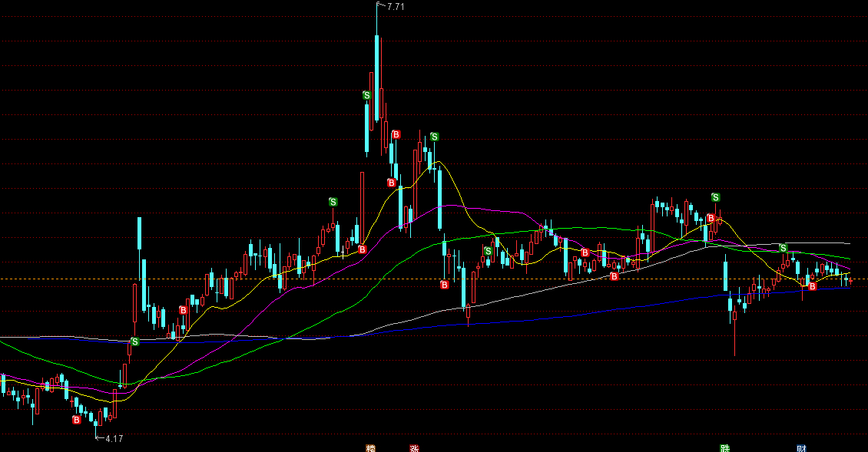This screenshot has width=868, height=452.
Task: Click the 7.71 high price label
Action: (396, 7)
